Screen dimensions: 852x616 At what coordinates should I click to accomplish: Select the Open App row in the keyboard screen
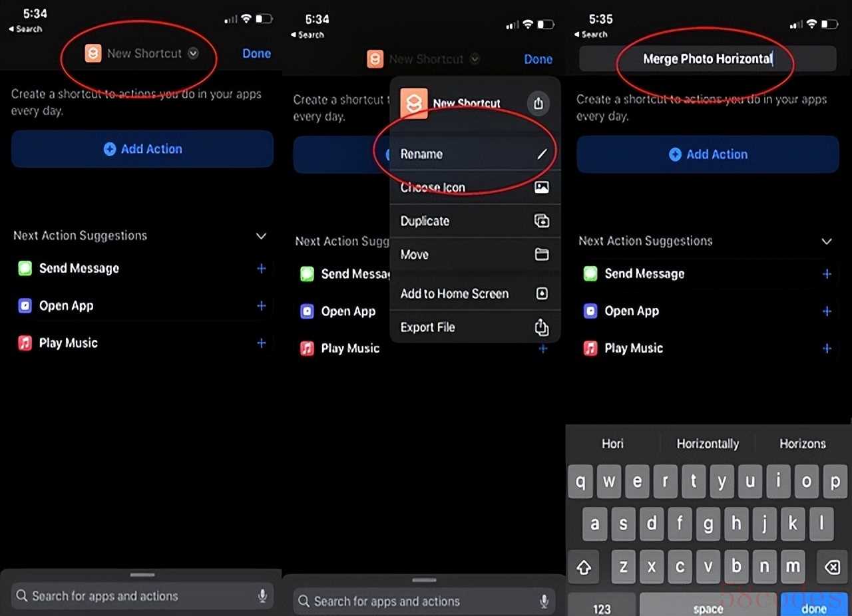coord(708,311)
